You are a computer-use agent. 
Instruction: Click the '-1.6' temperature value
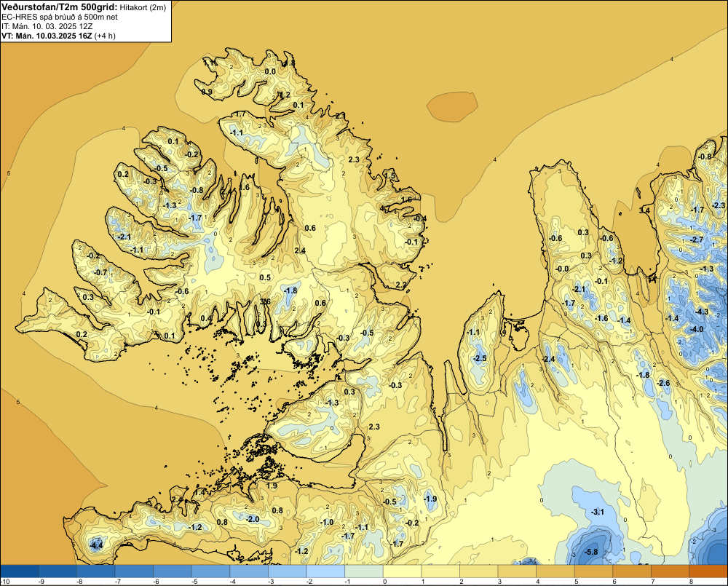point(601,318)
